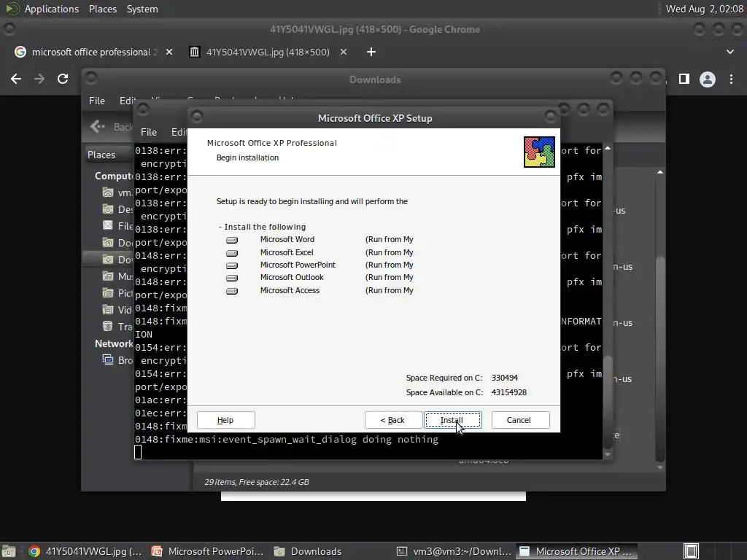Image resolution: width=747 pixels, height=560 pixels.
Task: Click the clock showing Wed Aug 2
Action: 705,9
